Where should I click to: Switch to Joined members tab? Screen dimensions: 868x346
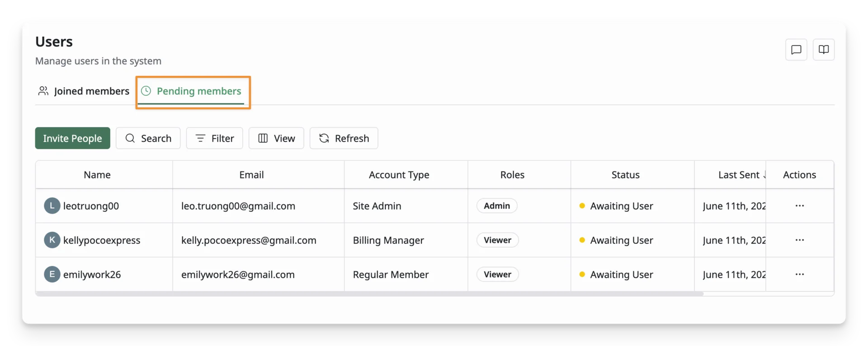click(x=84, y=91)
